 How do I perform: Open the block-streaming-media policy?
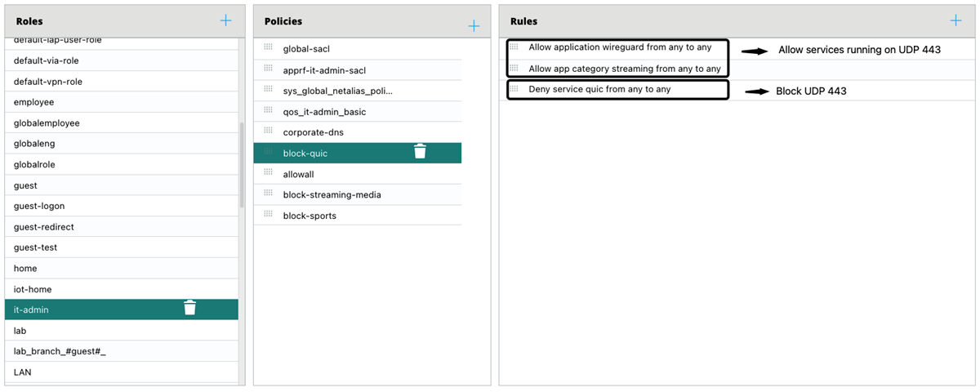332,194
